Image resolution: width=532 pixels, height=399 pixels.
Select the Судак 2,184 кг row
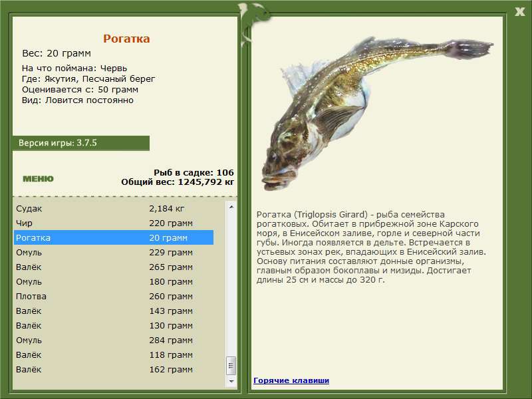click(114, 208)
